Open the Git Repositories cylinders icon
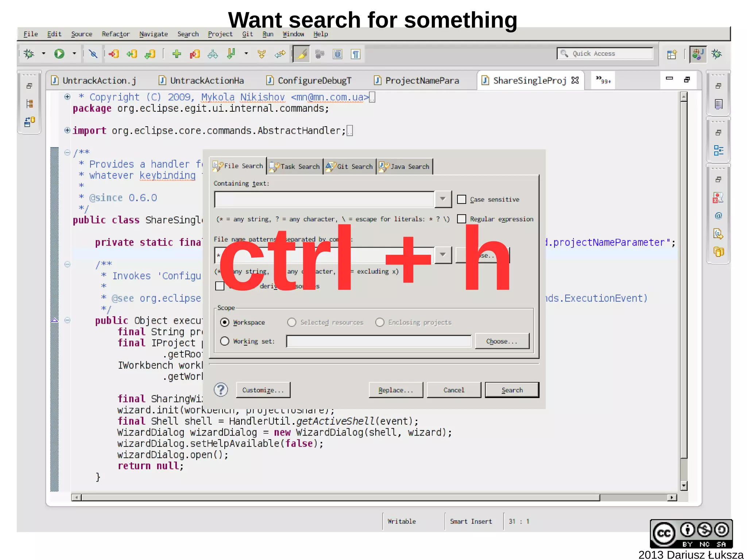 coord(719,252)
